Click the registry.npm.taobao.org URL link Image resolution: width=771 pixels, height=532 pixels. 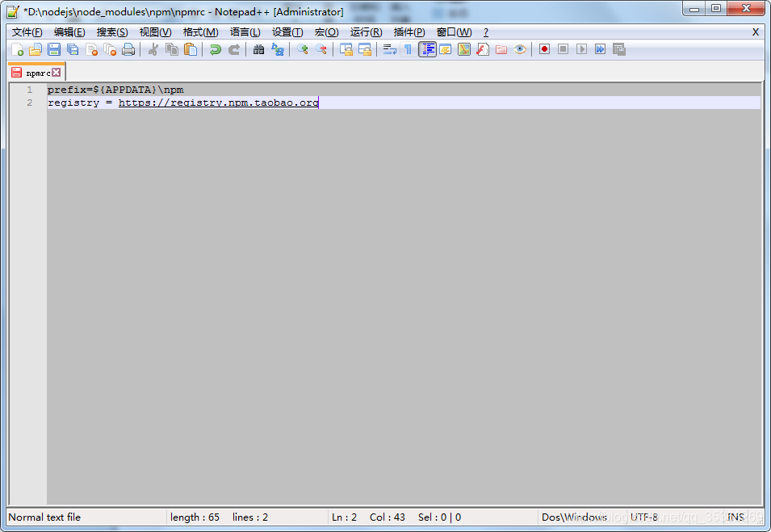[218, 103]
